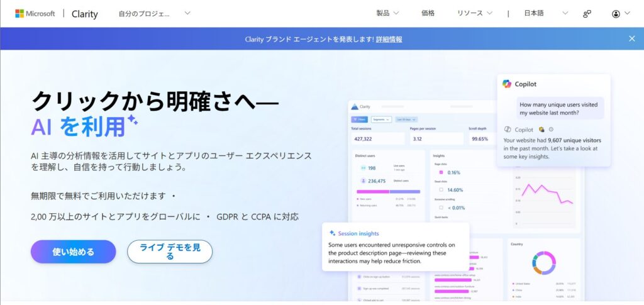Expand the リソース menu

click(x=474, y=13)
